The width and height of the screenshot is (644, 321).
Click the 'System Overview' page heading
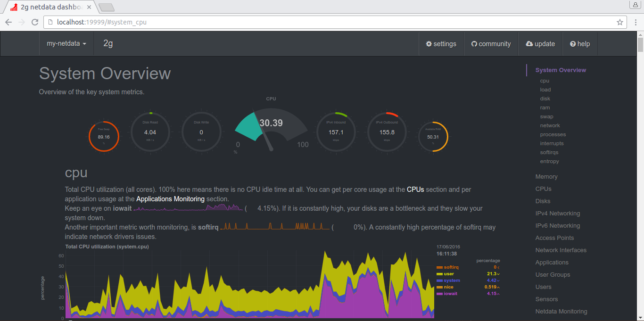(x=105, y=74)
